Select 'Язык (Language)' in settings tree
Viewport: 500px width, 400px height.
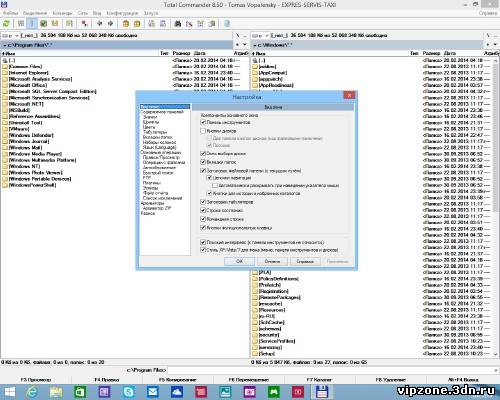(x=159, y=147)
